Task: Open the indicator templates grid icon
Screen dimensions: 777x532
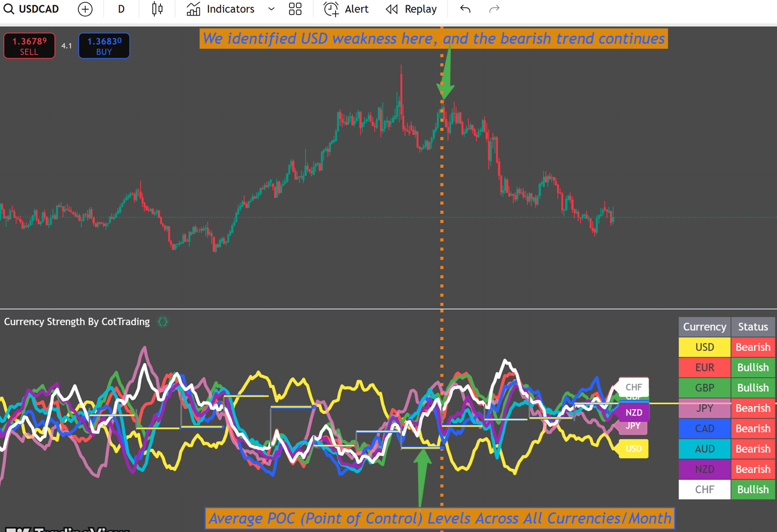Action: [x=295, y=9]
